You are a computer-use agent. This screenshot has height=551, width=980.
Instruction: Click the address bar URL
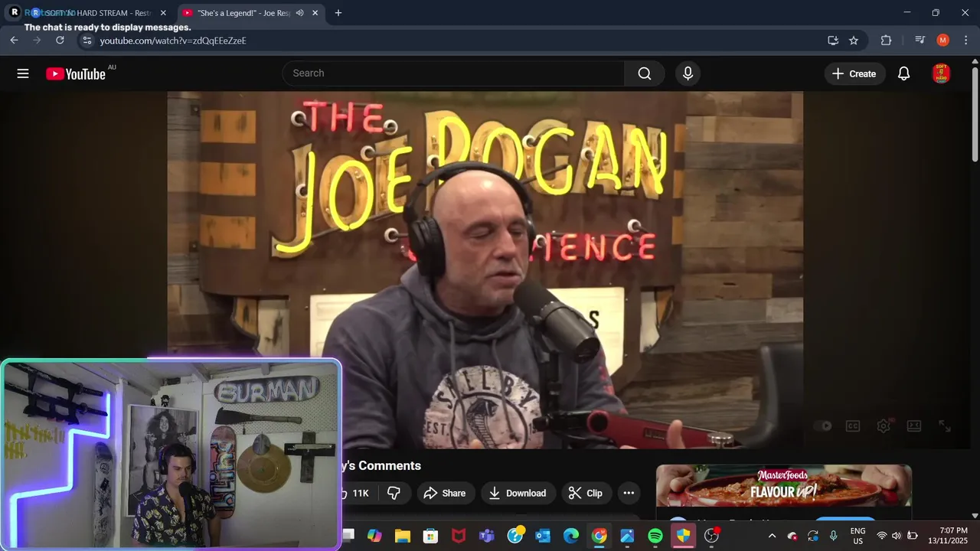click(173, 41)
